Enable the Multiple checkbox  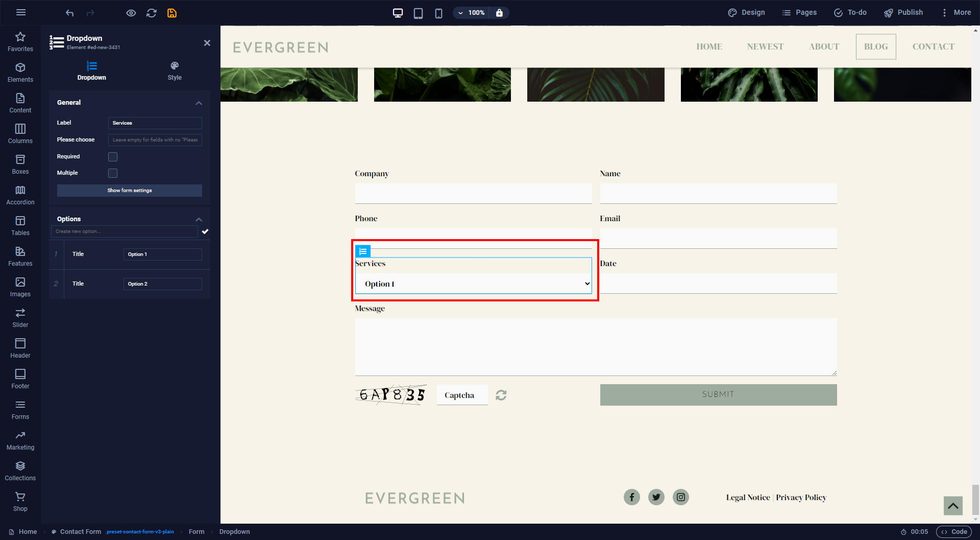(x=113, y=173)
